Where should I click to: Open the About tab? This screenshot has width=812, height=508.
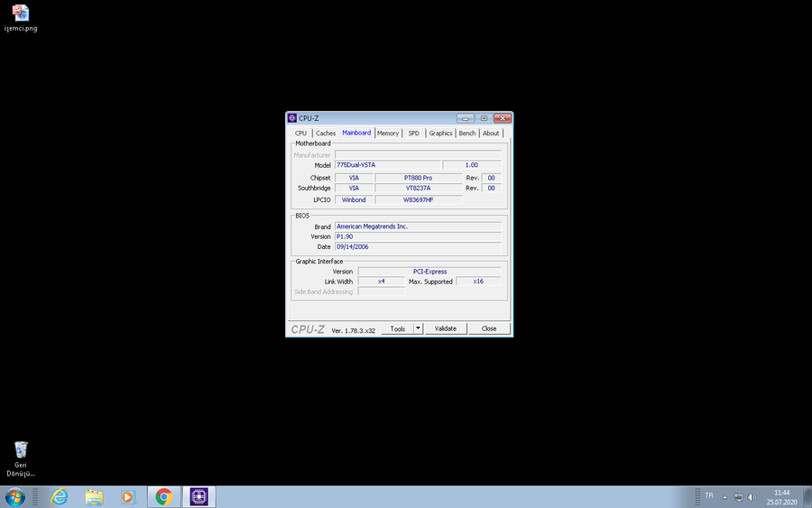point(491,133)
